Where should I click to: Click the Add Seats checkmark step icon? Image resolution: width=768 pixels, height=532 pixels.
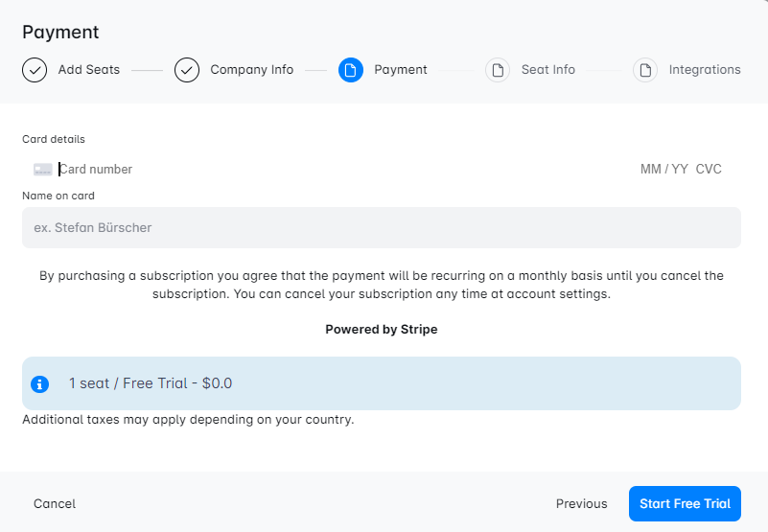35,70
